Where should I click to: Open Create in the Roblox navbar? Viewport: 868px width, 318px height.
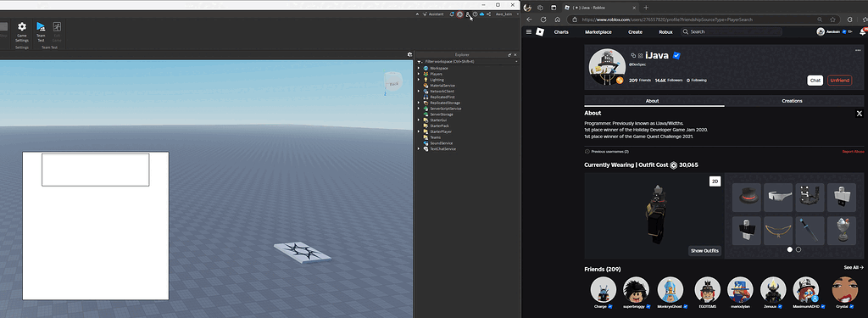pos(636,32)
